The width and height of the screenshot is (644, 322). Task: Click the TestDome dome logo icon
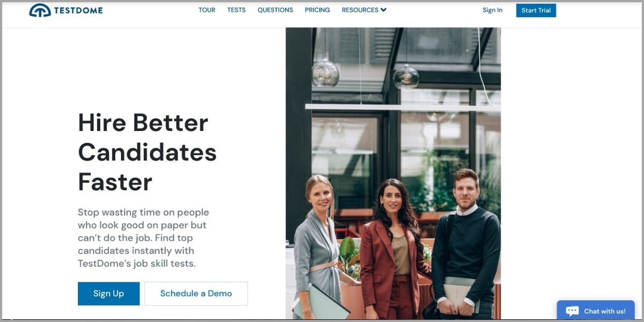40,10
